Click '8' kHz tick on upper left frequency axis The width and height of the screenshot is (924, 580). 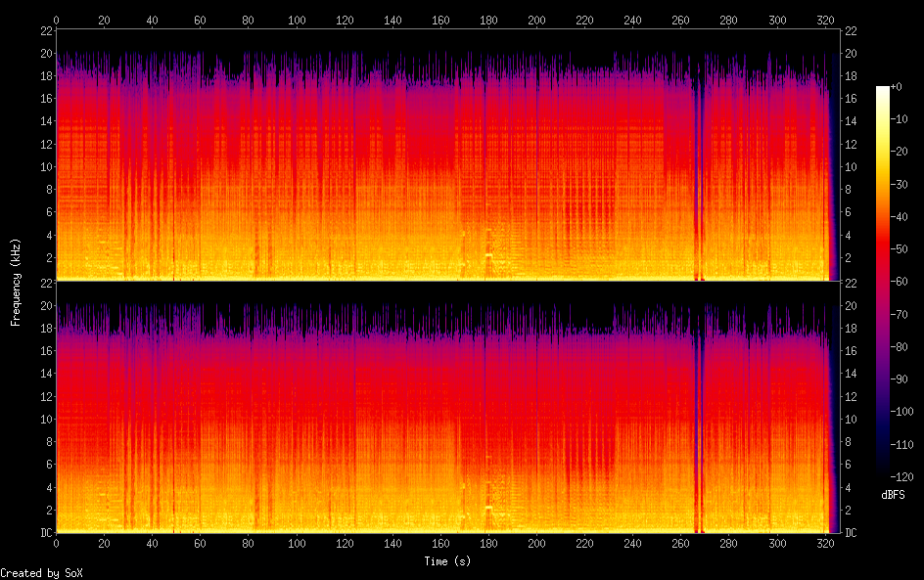point(50,190)
